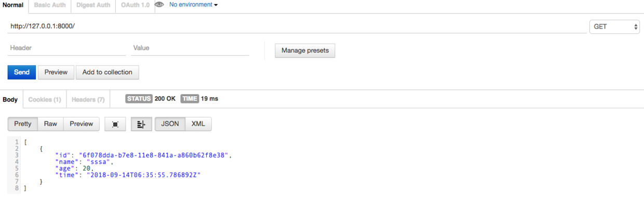
Task: Open the GET method dropdown
Action: pos(614,27)
